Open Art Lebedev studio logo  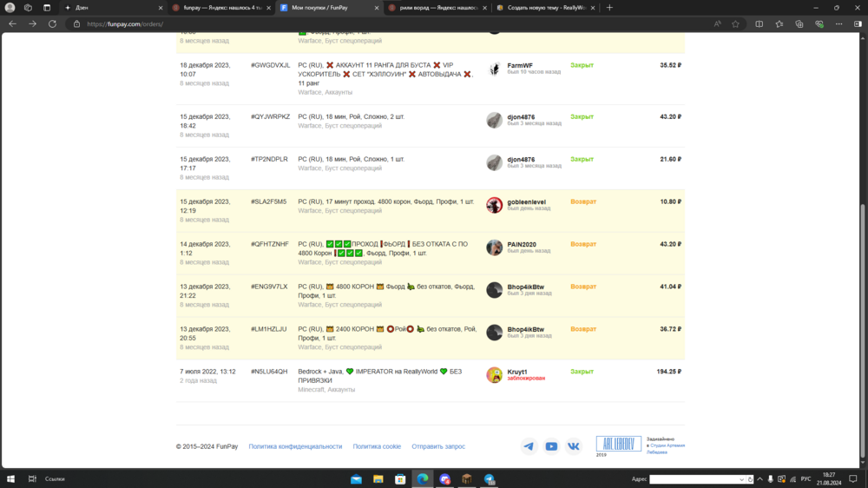[x=618, y=444]
